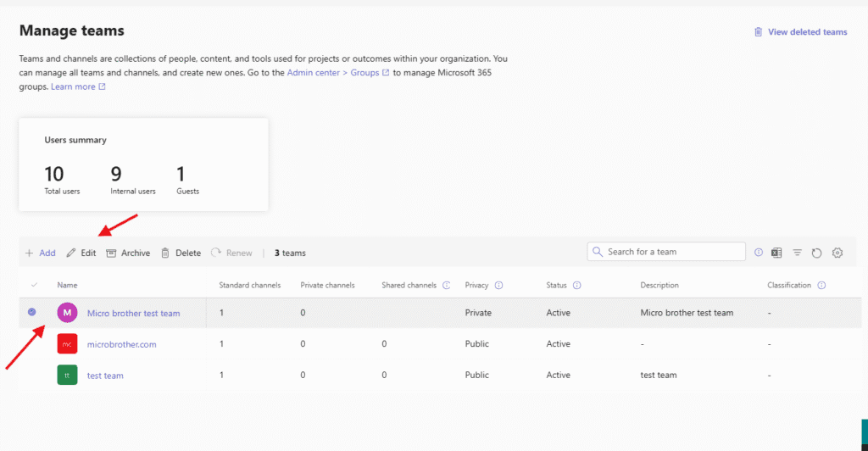Click info icon next to search box
This screenshot has height=451, width=868.
coord(759,253)
